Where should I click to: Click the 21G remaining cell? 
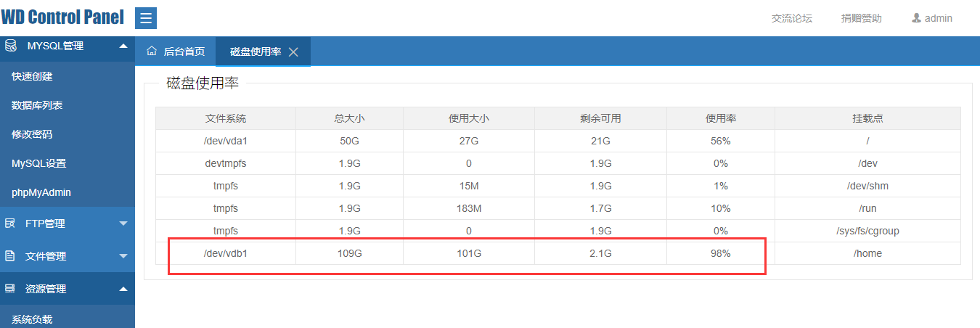coord(600,141)
